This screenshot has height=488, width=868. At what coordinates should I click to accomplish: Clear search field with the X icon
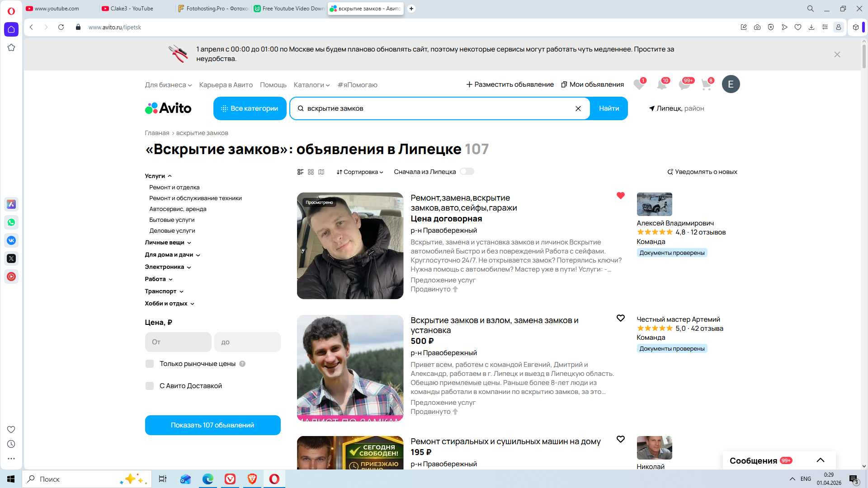click(x=578, y=108)
